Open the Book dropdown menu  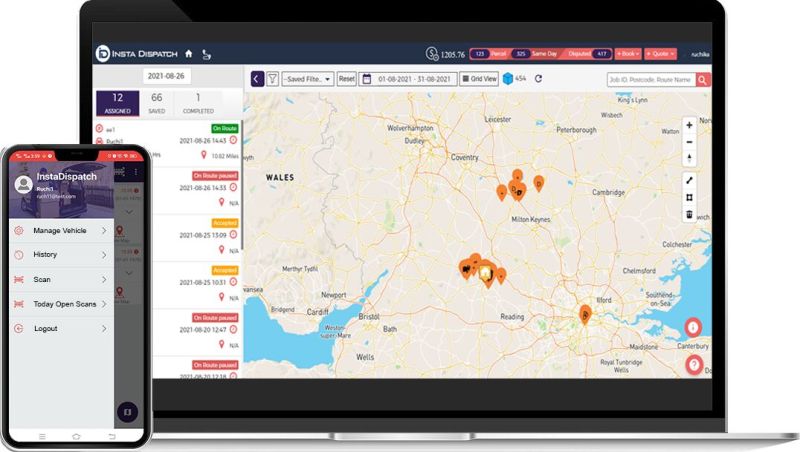629,53
